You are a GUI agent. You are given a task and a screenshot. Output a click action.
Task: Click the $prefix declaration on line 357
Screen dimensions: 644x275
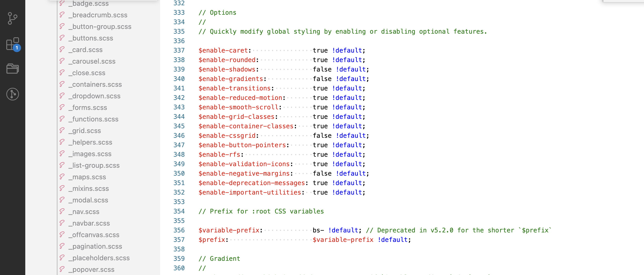click(212, 240)
